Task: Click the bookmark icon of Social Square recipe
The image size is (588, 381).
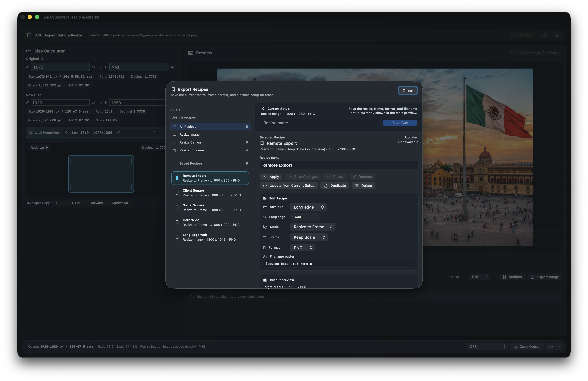Action: pyautogui.click(x=177, y=208)
